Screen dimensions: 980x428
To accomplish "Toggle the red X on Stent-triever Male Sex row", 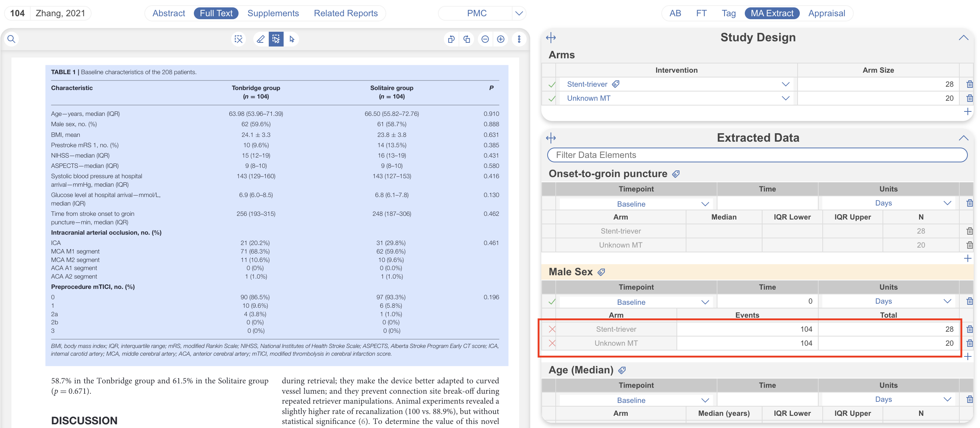I will point(552,329).
